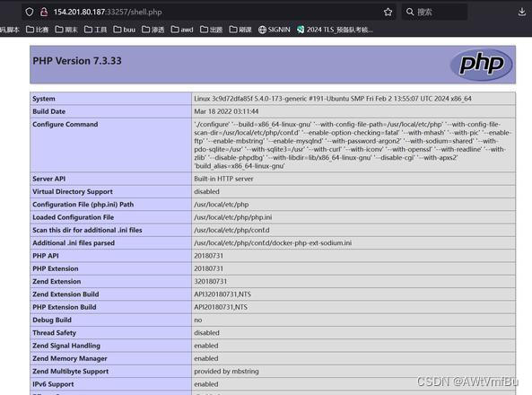Click the PHP Extension Build label

tap(65, 307)
